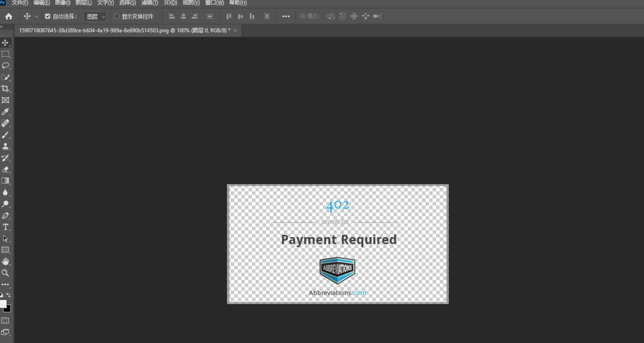Align top edges
The height and width of the screenshot is (343, 644).
[229, 16]
